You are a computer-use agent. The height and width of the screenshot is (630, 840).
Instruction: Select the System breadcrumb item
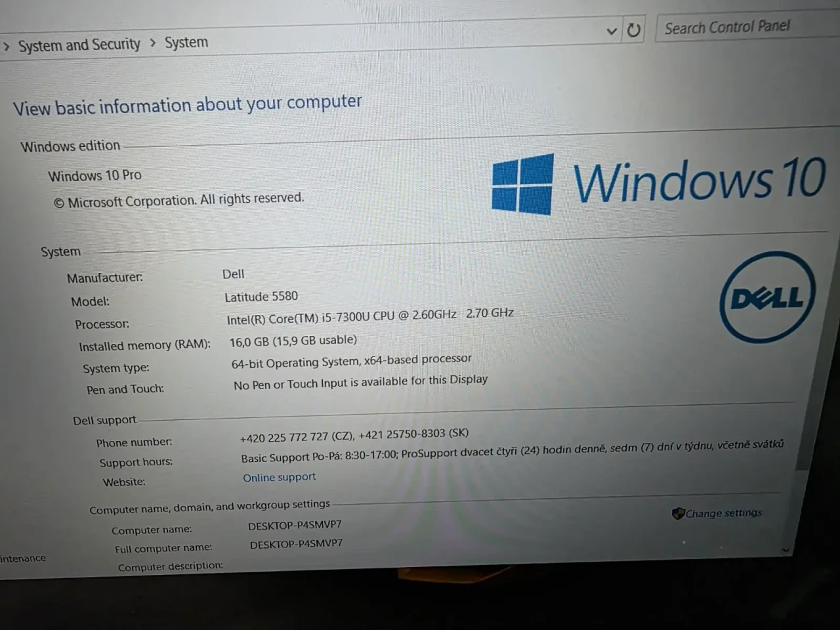pos(186,43)
